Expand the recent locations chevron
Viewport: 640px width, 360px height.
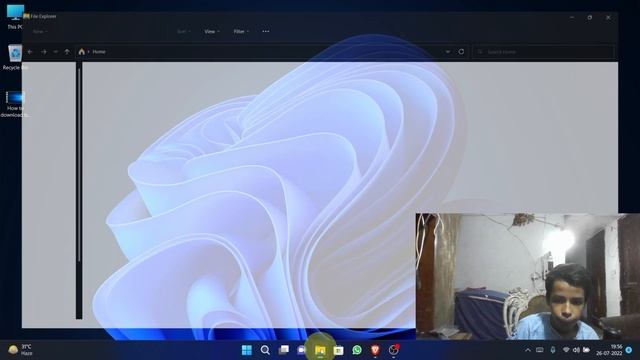pyautogui.click(x=56, y=52)
